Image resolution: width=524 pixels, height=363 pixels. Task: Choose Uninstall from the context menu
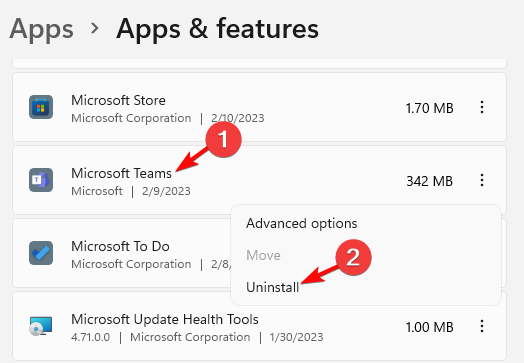[x=272, y=287]
